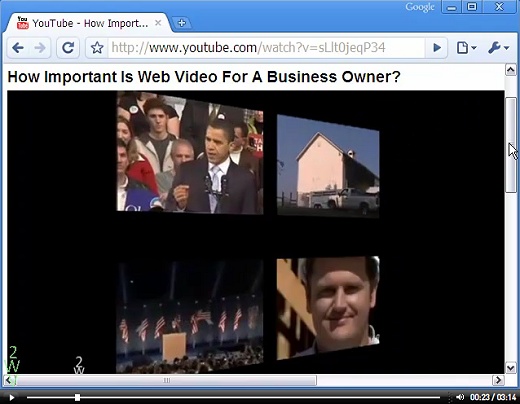Click the barn with truck video thumbnail
520x404 pixels.
[x=328, y=166]
